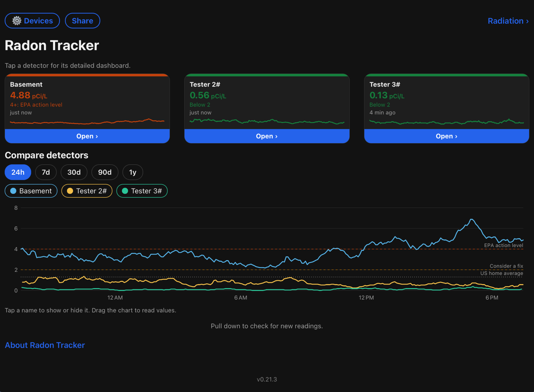Viewport: 534px width, 392px height.
Task: Click the '4 min ago' timestamp
Action: tap(382, 113)
